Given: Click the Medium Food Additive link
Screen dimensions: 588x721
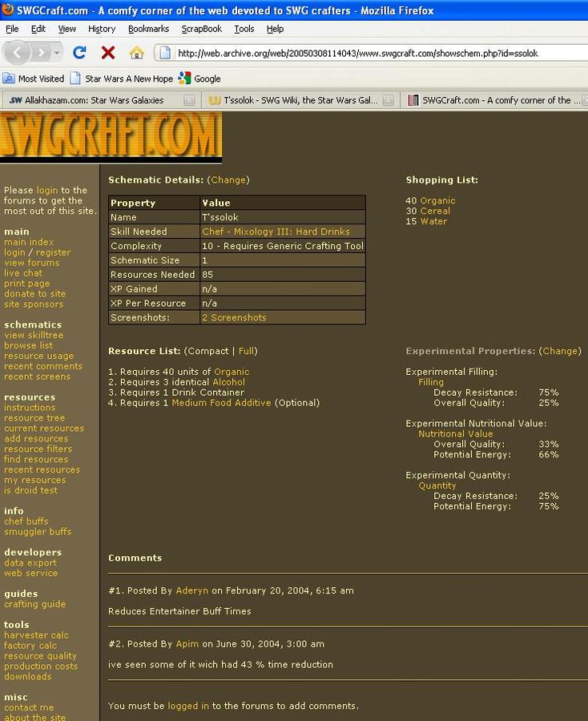Looking at the screenshot, I should 221,403.
